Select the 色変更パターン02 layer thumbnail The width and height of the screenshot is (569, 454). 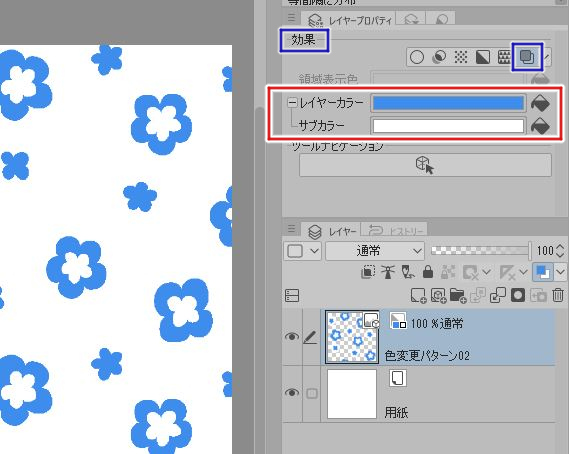point(352,337)
